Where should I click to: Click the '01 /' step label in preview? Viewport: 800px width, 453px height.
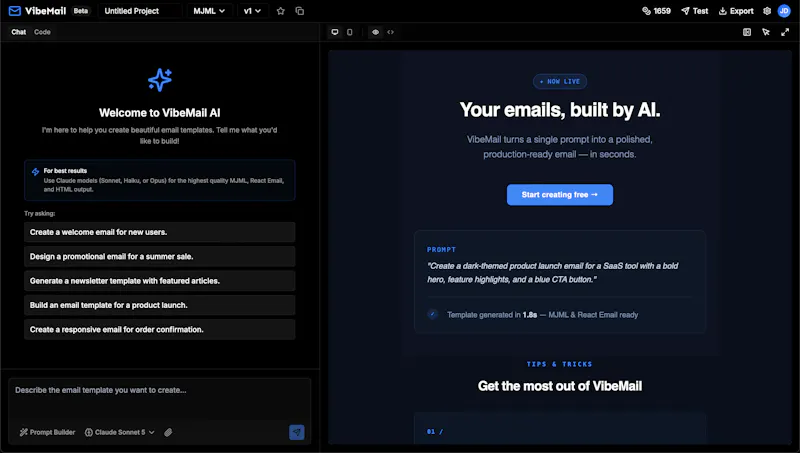pyautogui.click(x=435, y=432)
